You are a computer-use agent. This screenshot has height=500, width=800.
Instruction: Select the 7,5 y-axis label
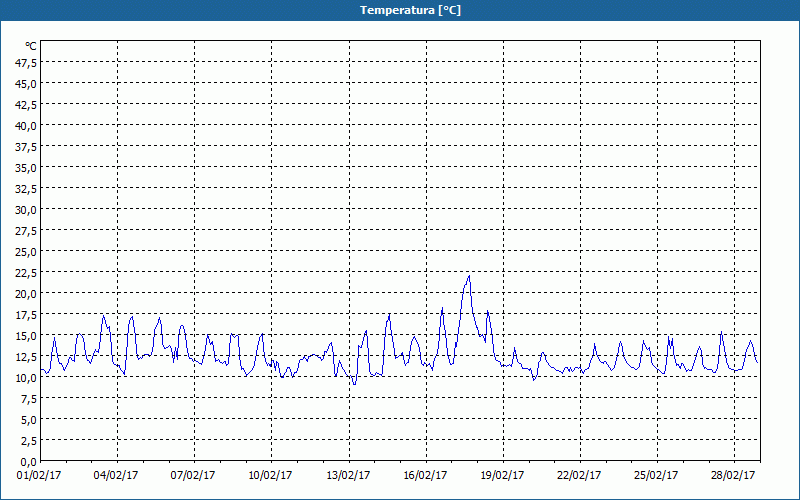29,399
